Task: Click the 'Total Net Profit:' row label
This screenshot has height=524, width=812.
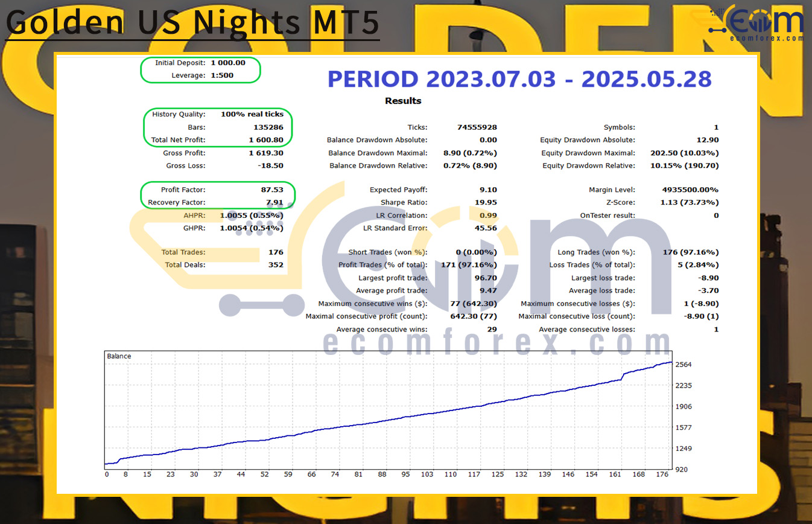Action: 178,140
